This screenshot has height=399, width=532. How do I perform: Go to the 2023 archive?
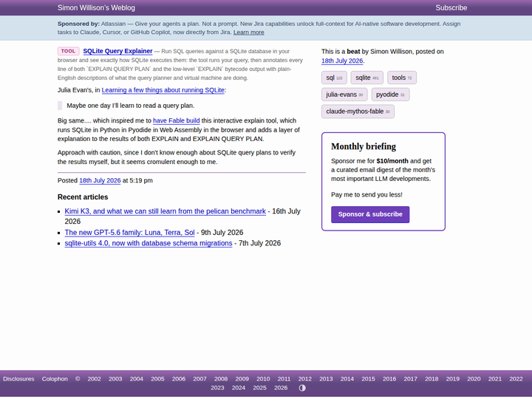217,388
